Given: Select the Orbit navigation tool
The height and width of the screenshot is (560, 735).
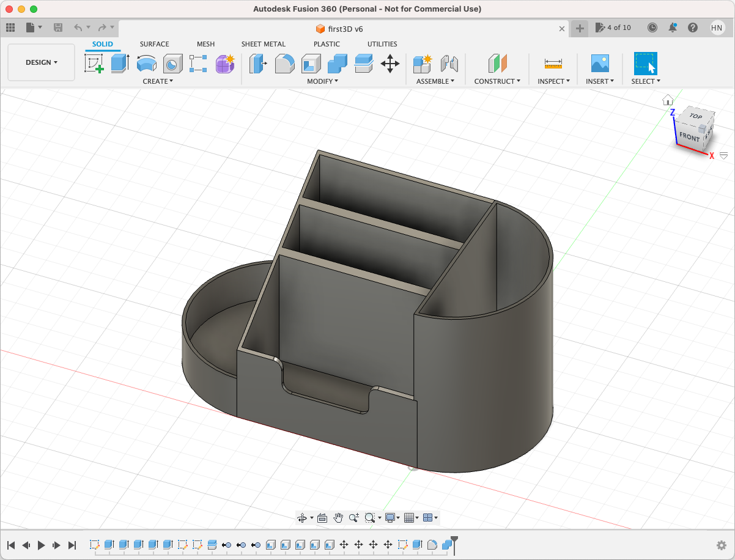Looking at the screenshot, I should coord(301,518).
